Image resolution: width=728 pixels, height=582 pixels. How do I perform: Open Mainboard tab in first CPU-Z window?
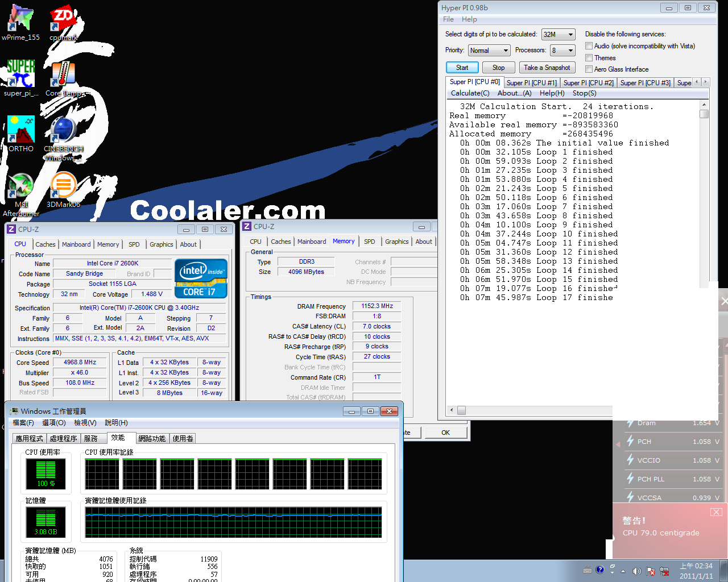click(x=76, y=244)
